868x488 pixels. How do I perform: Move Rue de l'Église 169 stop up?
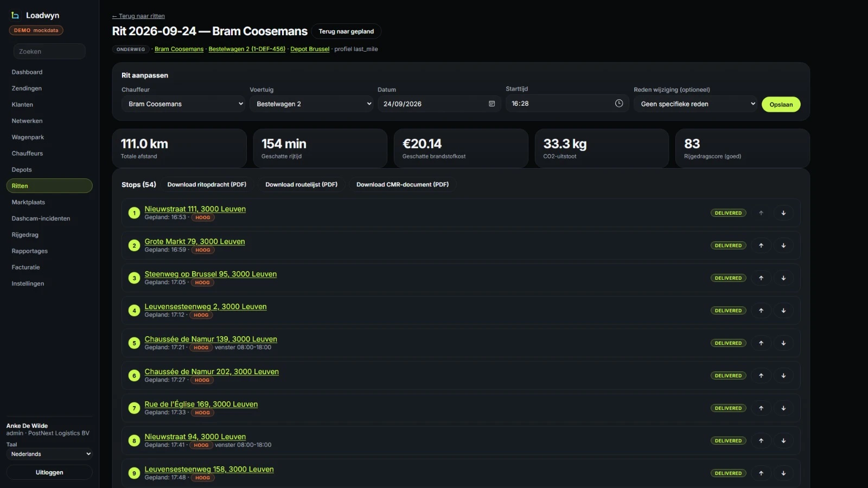coord(761,408)
